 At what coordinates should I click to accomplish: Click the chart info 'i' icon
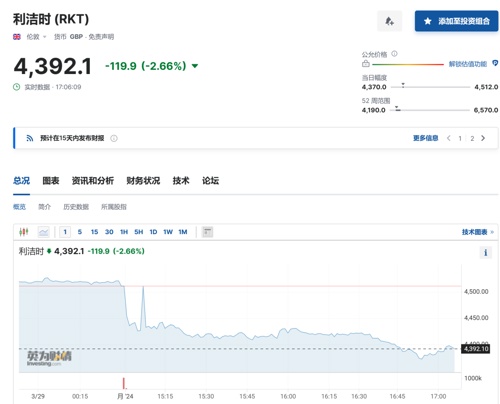[485, 253]
